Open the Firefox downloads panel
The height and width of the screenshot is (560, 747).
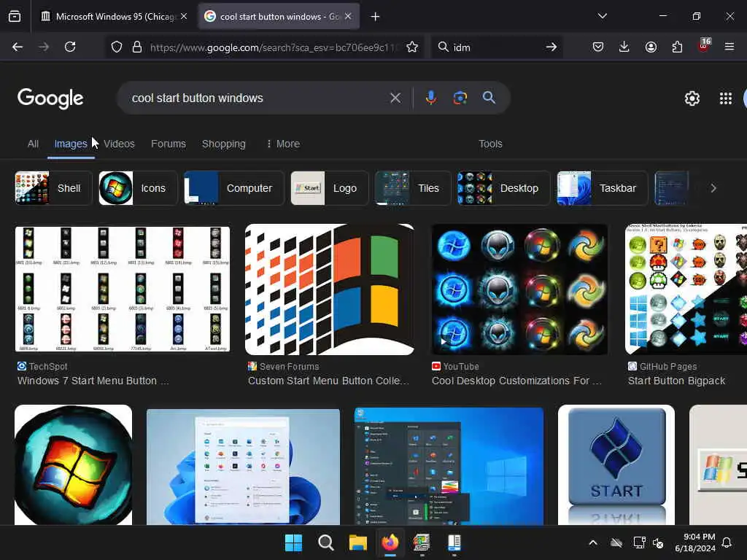point(624,47)
